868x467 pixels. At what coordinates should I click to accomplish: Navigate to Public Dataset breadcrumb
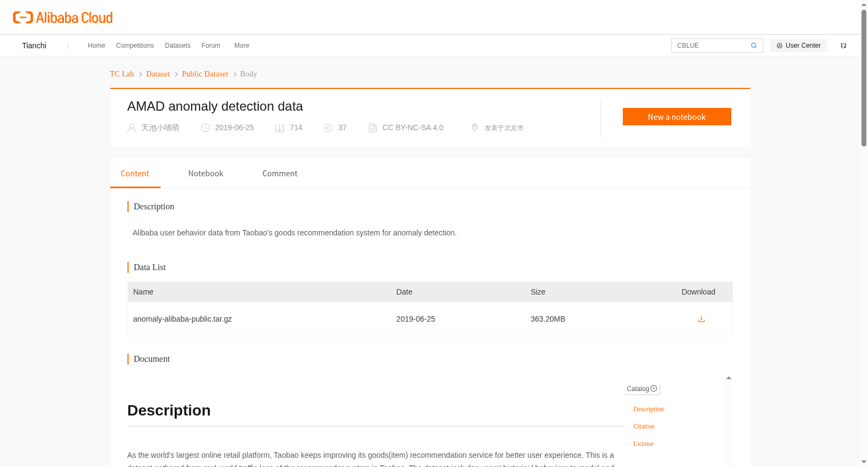tap(205, 74)
